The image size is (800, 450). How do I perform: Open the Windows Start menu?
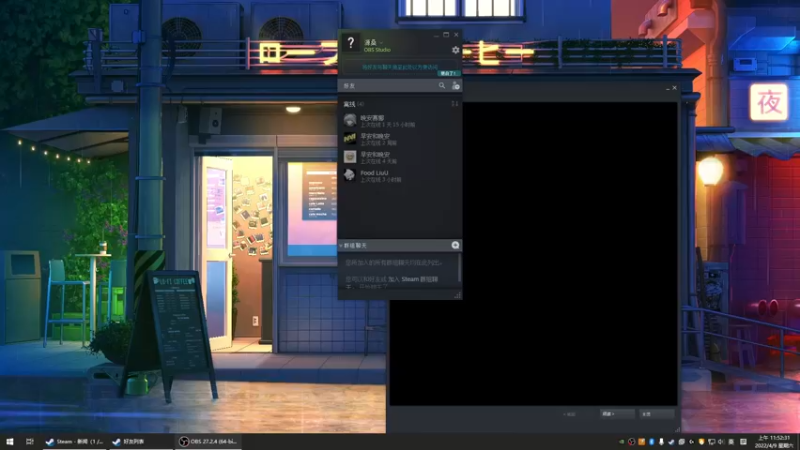10,441
